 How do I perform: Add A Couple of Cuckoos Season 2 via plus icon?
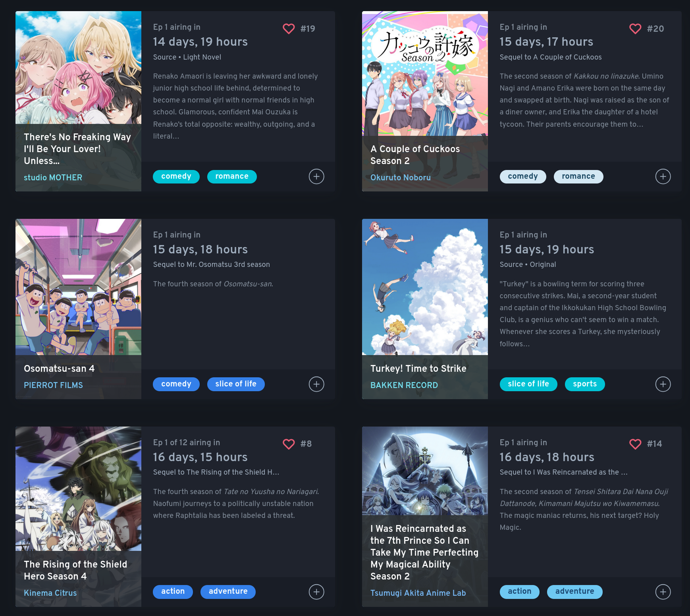coord(663,176)
